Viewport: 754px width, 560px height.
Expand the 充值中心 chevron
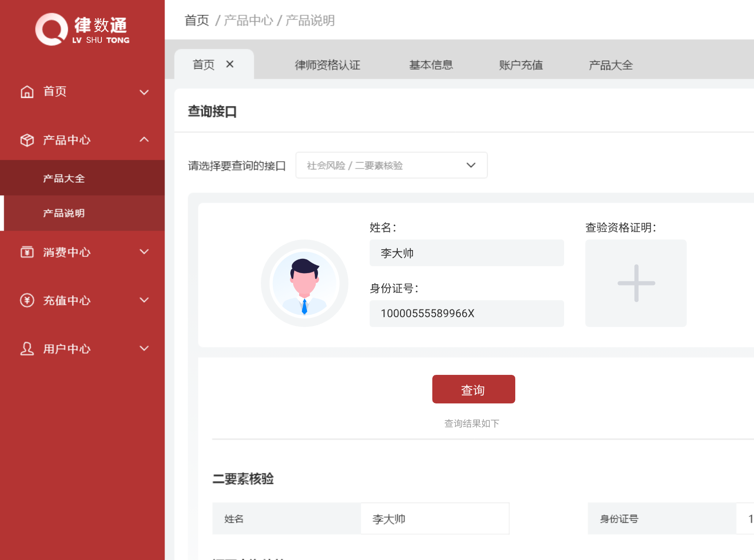(144, 300)
